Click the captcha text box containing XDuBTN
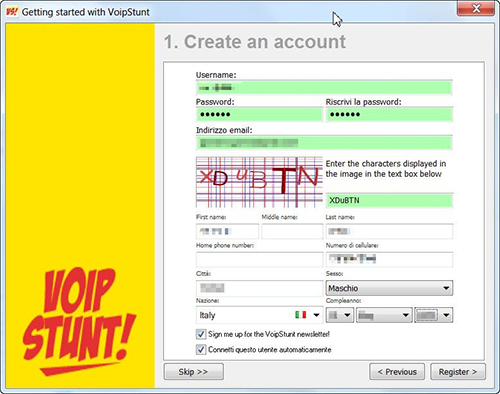Image resolution: width=500 pixels, height=394 pixels. coord(389,200)
